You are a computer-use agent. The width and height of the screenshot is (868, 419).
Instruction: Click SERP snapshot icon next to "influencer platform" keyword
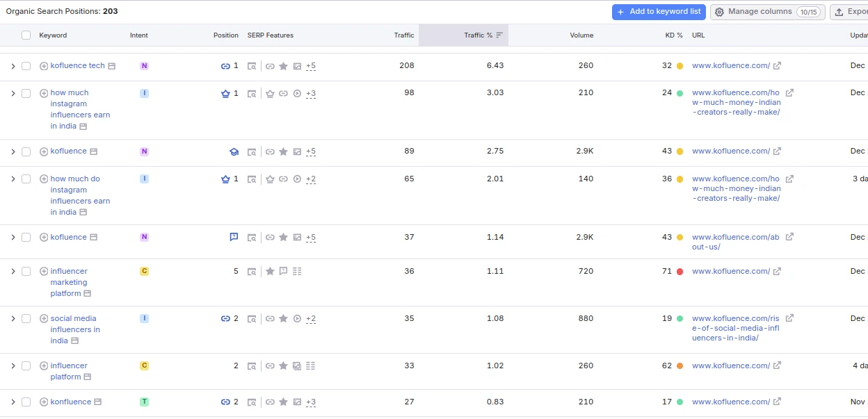pyautogui.click(x=88, y=377)
